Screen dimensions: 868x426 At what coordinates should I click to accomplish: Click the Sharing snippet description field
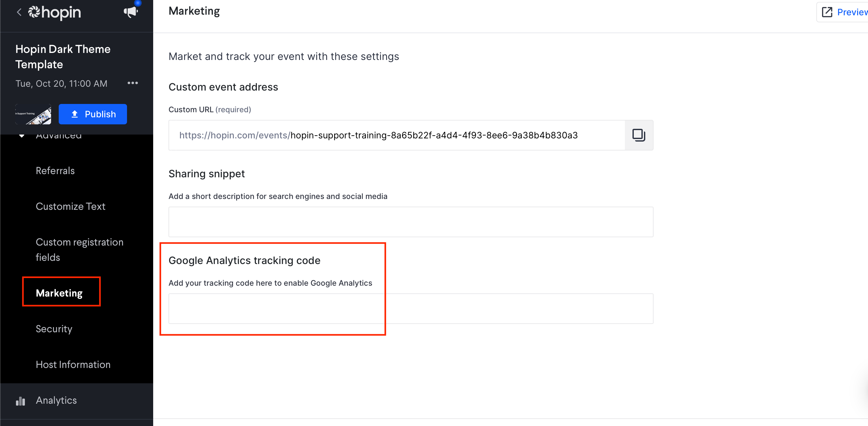[x=411, y=222]
